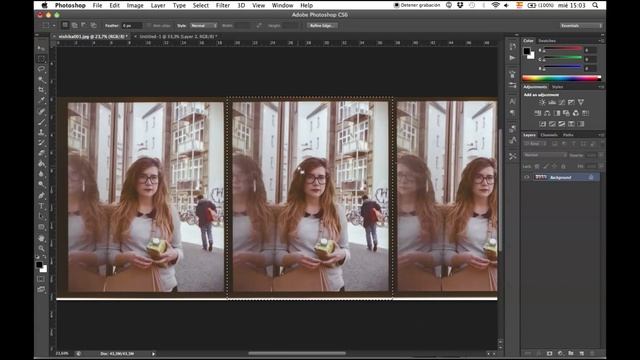Select the Rectangular Marquee tool

[x=41, y=59]
